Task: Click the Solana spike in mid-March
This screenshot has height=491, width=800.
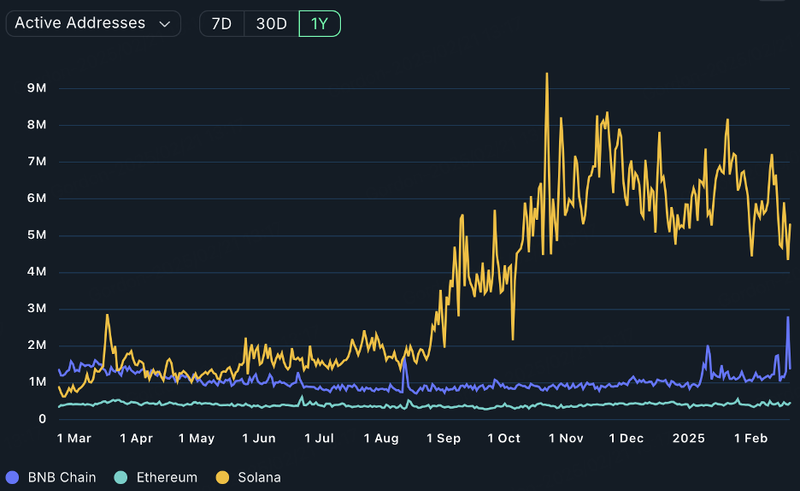Action: [107, 315]
